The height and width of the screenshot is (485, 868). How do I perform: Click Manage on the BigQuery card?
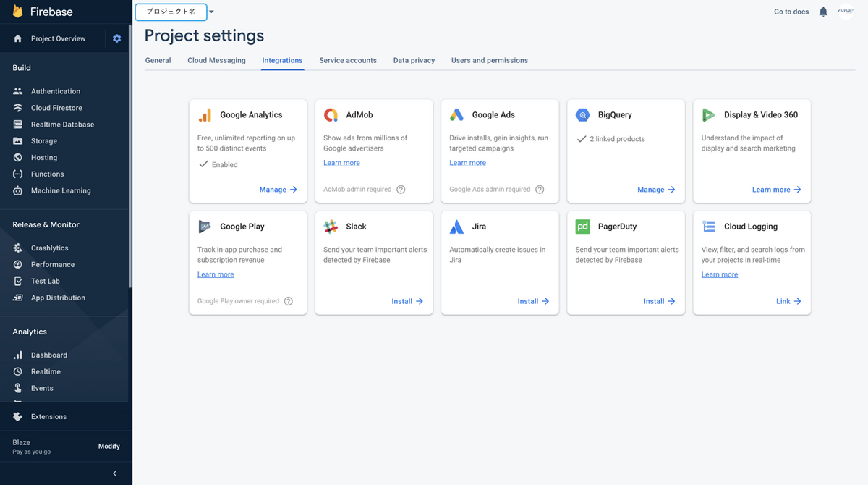(x=656, y=190)
